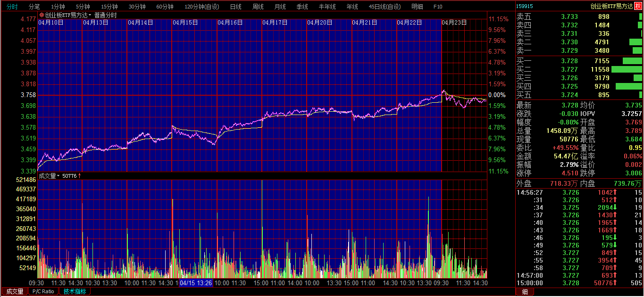
Task: Click the highlighted 04/15 13:26 time marker
Action: point(196,283)
